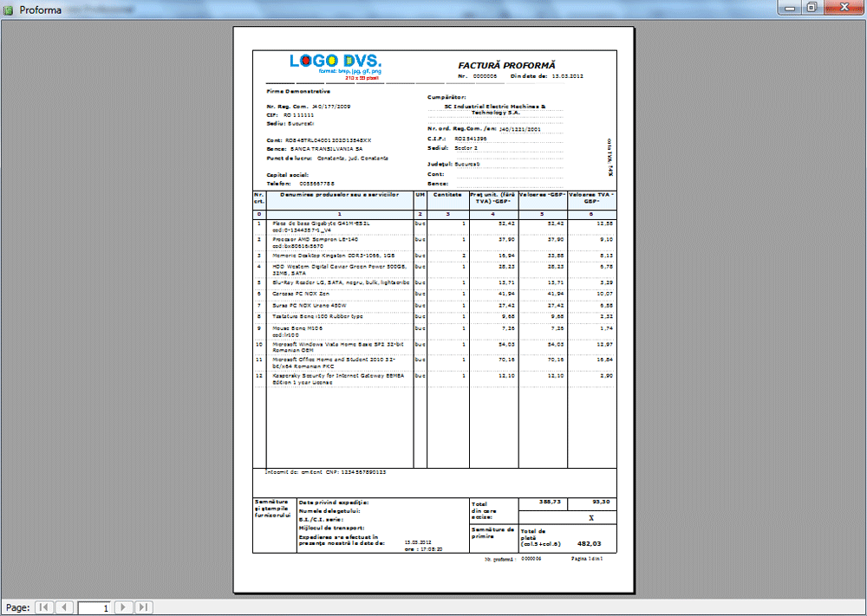
Task: Click the FACTURĂ PROFORMĂ heading
Action: click(506, 65)
